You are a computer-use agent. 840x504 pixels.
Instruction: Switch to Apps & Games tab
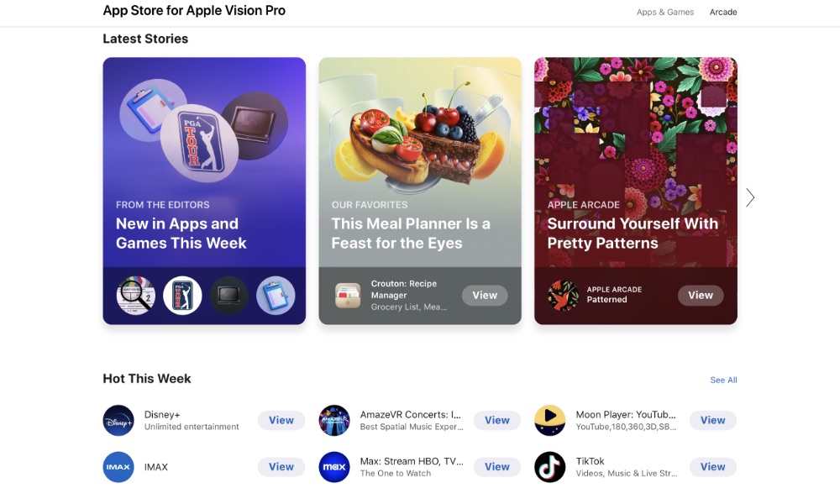coord(664,12)
